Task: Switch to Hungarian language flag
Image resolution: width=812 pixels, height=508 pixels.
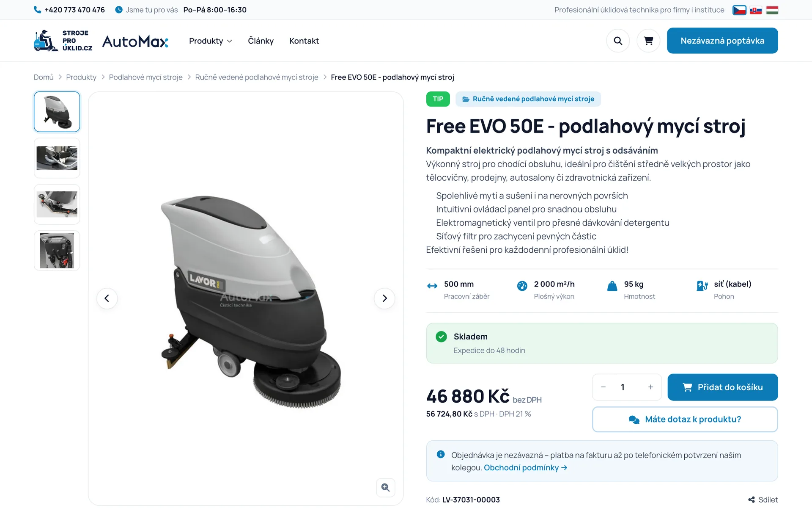Action: click(772, 10)
